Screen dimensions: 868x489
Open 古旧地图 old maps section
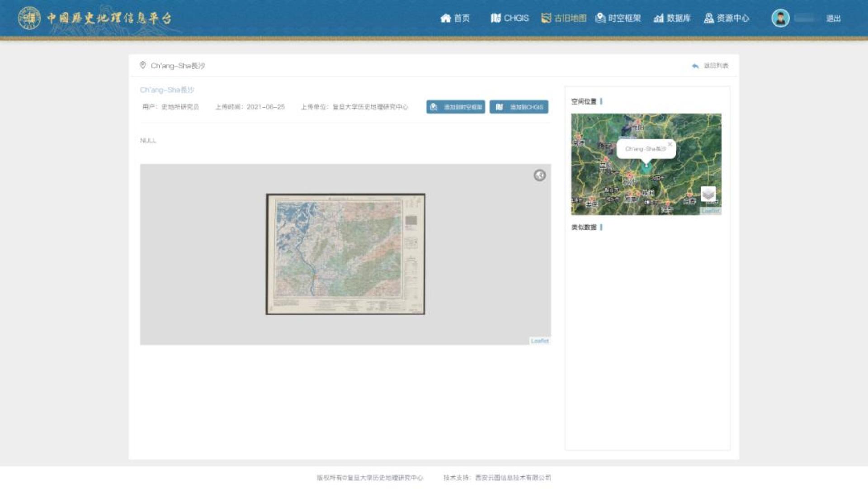tap(564, 18)
